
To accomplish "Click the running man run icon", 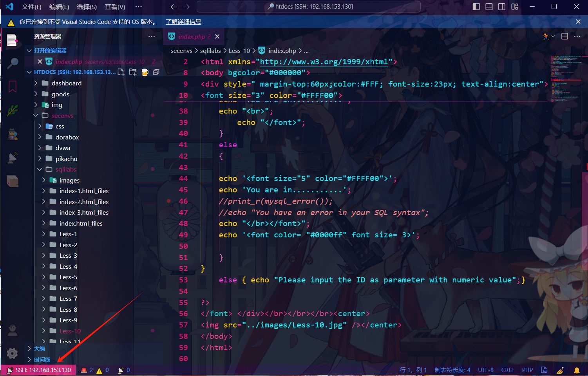I will click(x=546, y=36).
